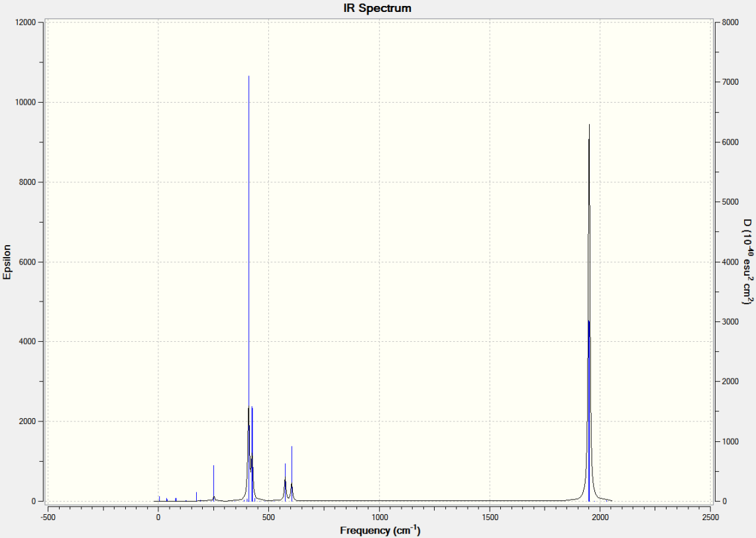
Task: Select the 7000 tick label on right axis
Action: pyautogui.click(x=731, y=82)
